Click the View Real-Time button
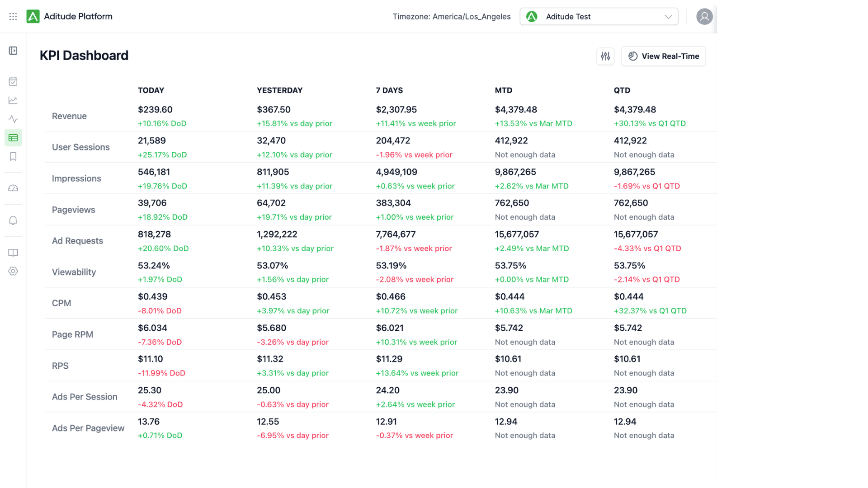 point(663,56)
